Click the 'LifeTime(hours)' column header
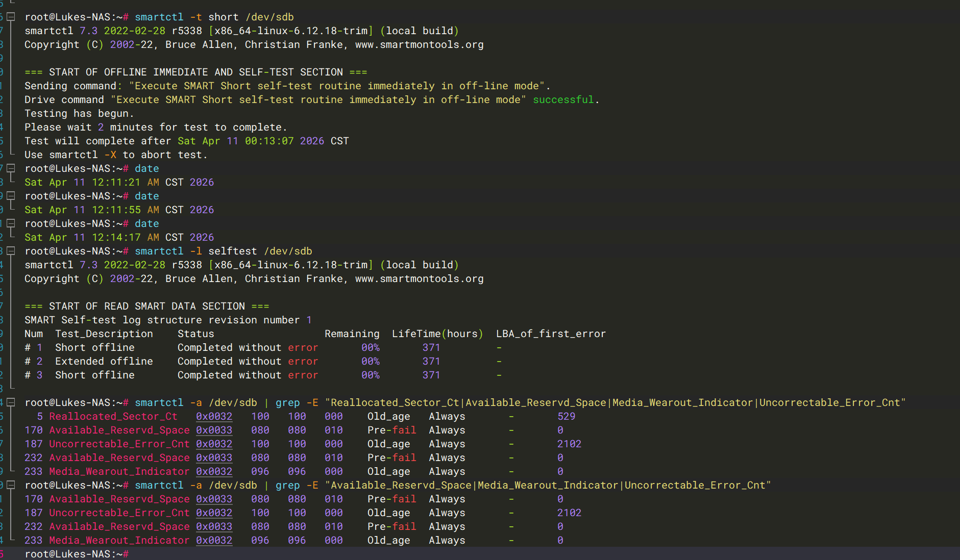The image size is (960, 560). click(437, 334)
